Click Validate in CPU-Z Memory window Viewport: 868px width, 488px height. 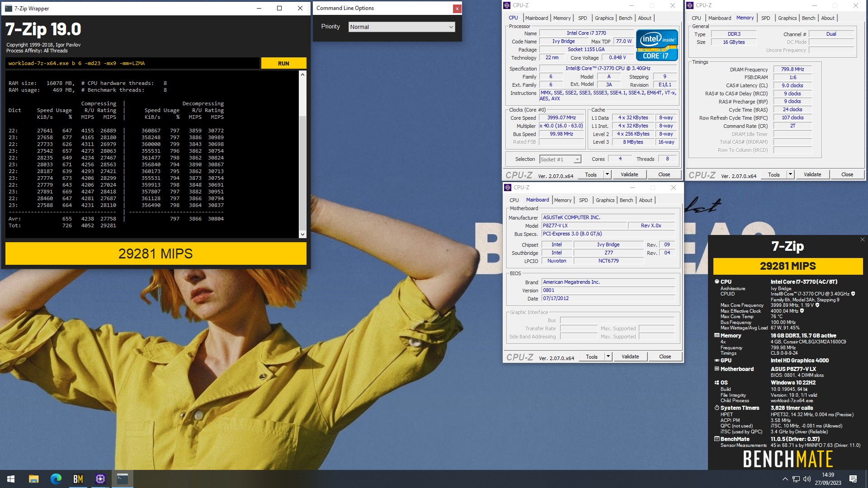tap(812, 175)
